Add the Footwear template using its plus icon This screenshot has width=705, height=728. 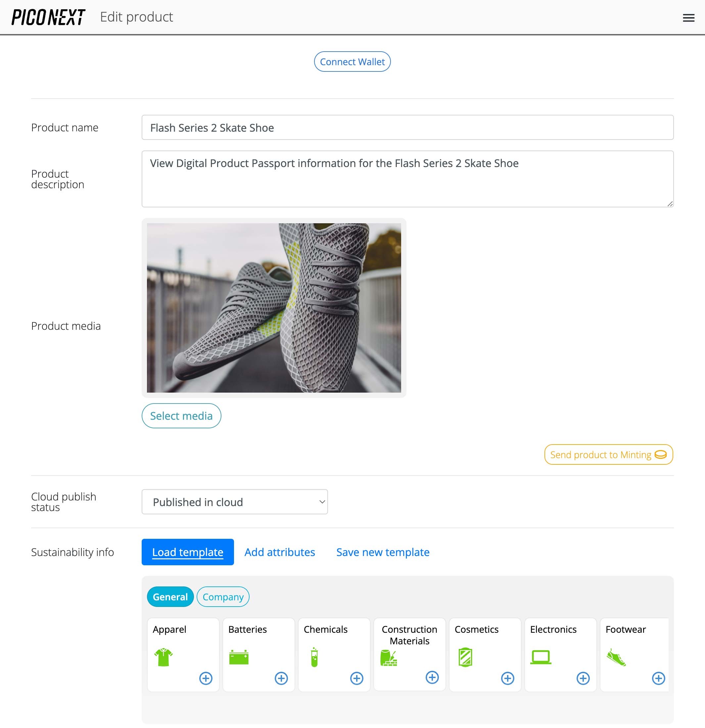(x=658, y=678)
